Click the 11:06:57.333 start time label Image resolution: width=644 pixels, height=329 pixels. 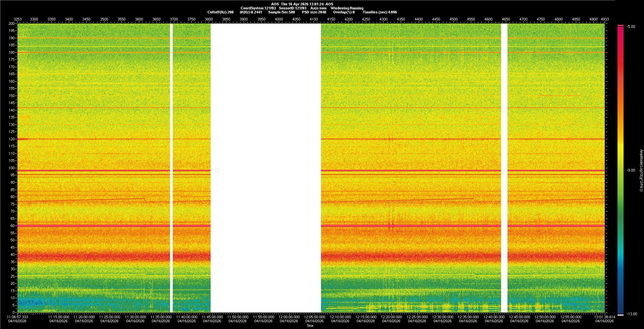[x=17, y=317]
